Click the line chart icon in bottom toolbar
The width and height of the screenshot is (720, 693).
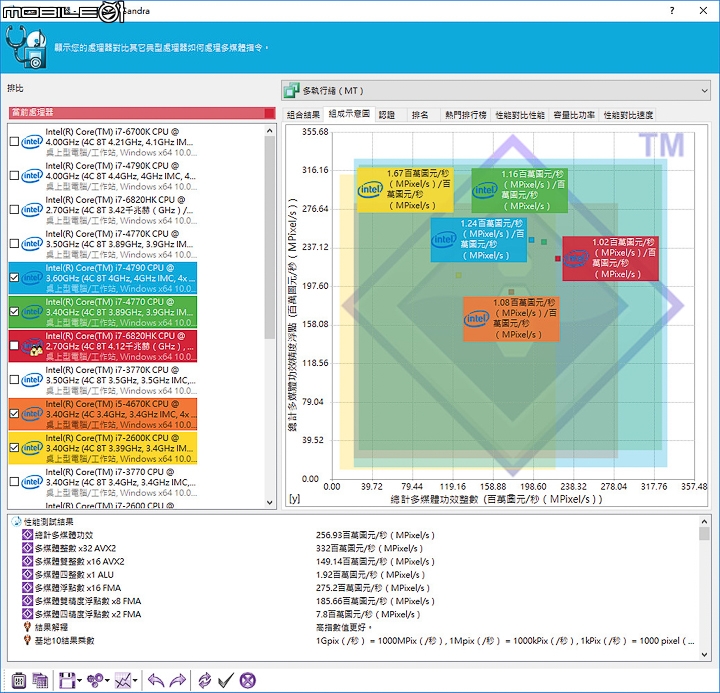coord(123,680)
